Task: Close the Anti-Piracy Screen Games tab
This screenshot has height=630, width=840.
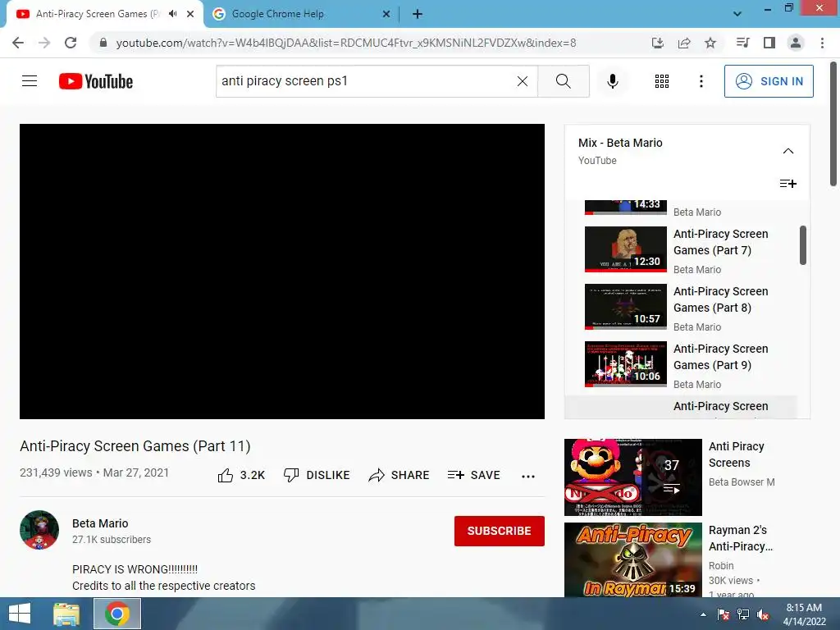Action: [x=190, y=14]
